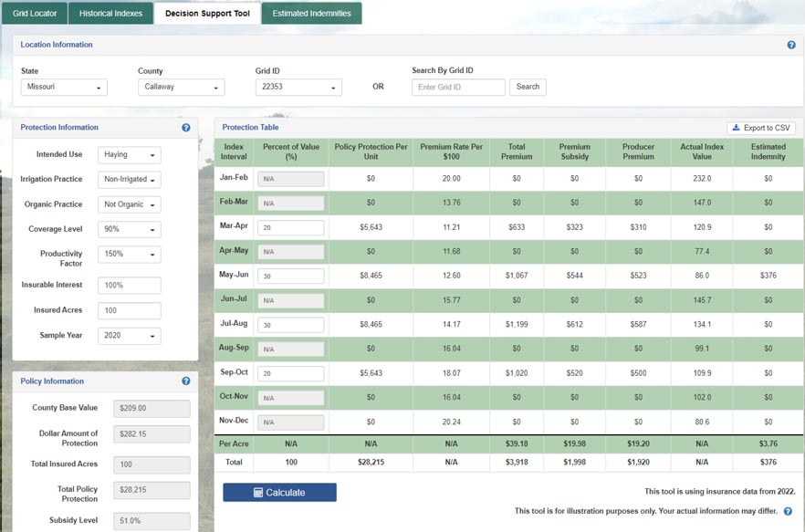Screen dimensions: 805x532
Task: Click the Policy Information help icon
Action: pyautogui.click(x=186, y=381)
